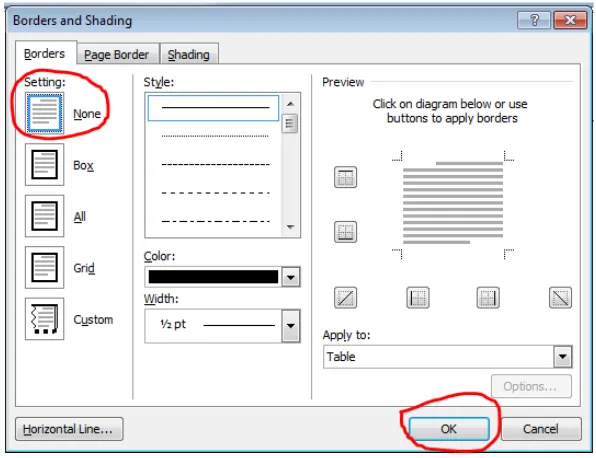Click Style list scroll up arrow

point(290,104)
